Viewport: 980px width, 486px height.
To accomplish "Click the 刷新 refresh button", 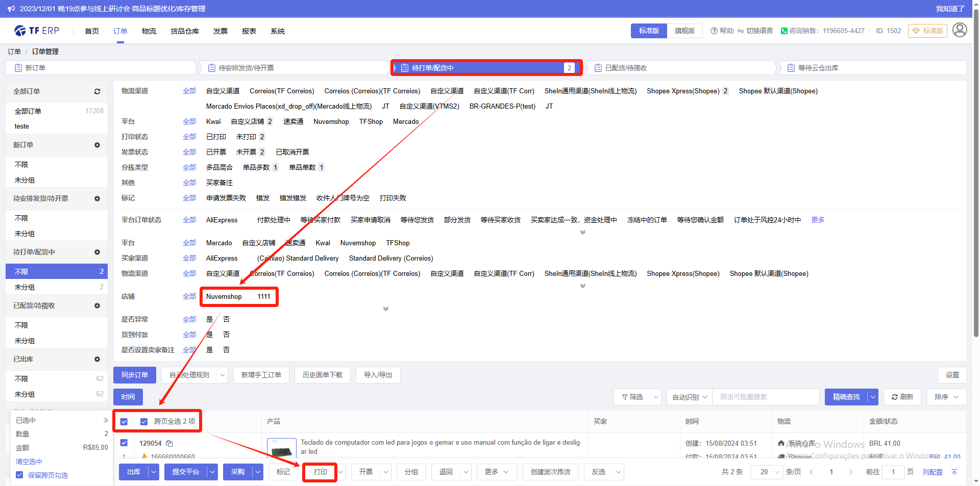I will (902, 397).
